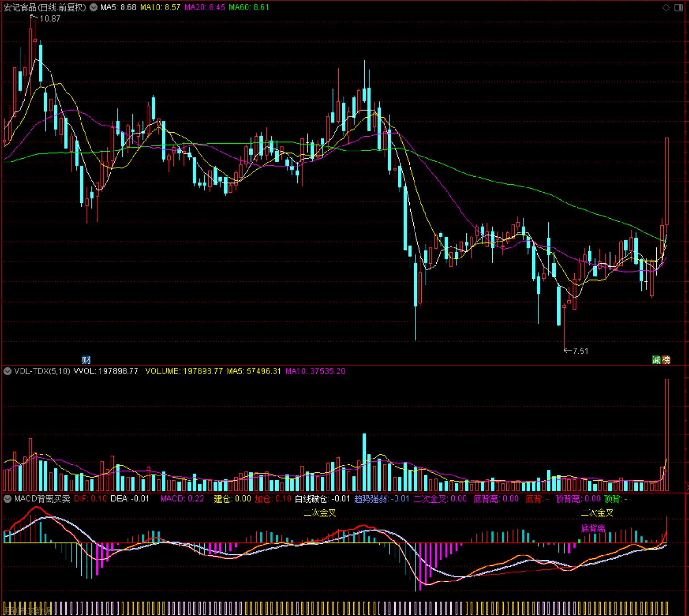Screen dimensions: 689x616
Task: Click the 建仓: 0.00 value
Action: coord(233,499)
